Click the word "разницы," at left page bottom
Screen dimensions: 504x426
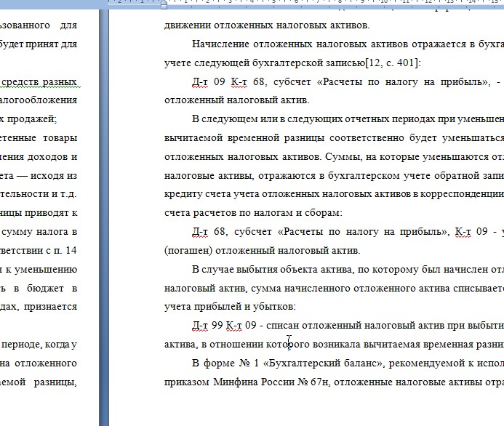[55, 382]
